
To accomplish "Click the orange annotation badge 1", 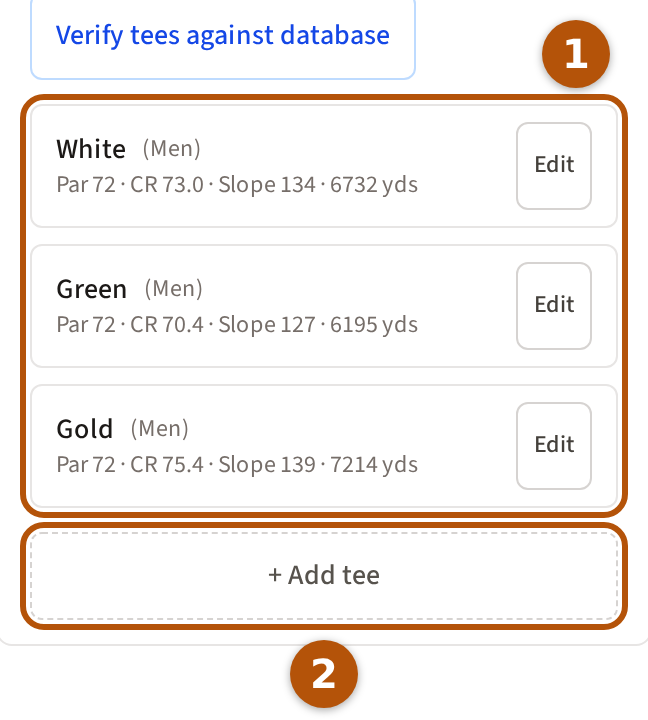I will [576, 54].
